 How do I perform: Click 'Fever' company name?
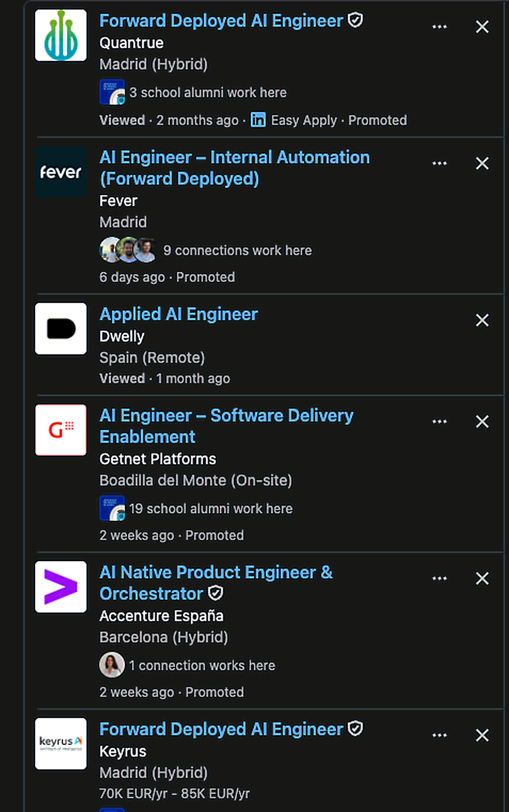(x=118, y=201)
